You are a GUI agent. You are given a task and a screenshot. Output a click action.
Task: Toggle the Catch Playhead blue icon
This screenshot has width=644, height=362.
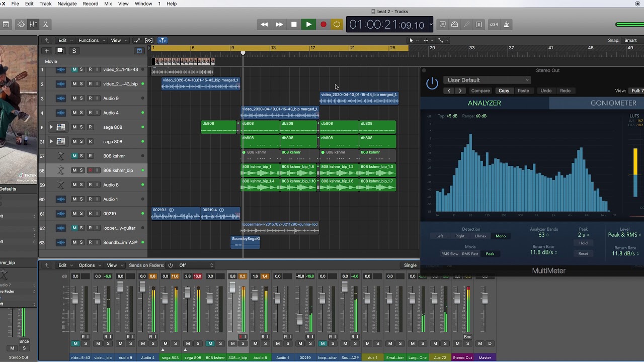(x=162, y=40)
